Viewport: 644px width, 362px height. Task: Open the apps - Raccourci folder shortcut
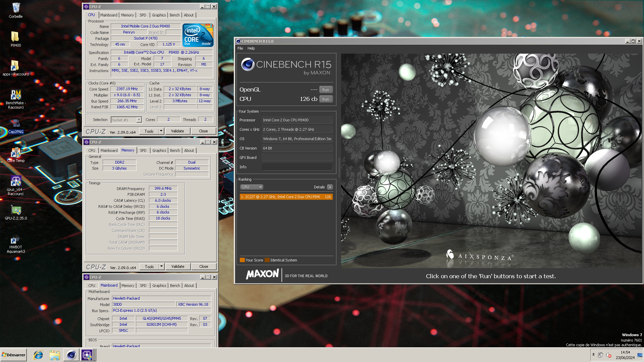pyautogui.click(x=15, y=68)
